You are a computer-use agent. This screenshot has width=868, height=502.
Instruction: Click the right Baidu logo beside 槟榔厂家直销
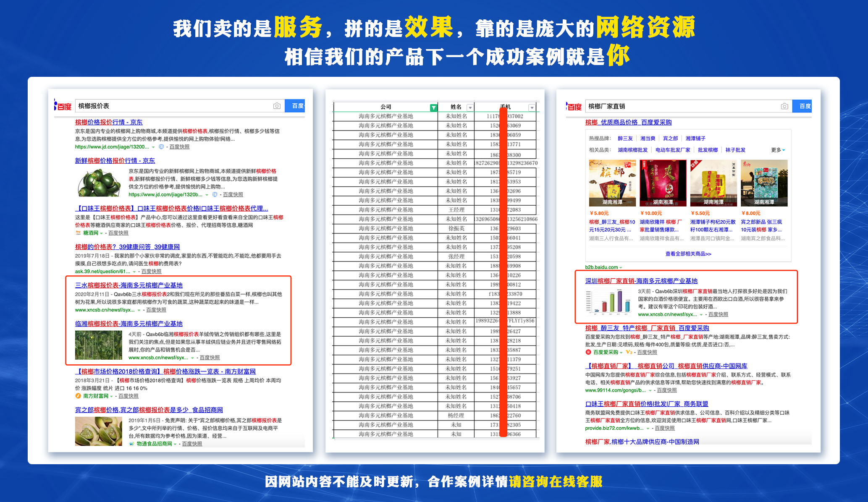[574, 107]
